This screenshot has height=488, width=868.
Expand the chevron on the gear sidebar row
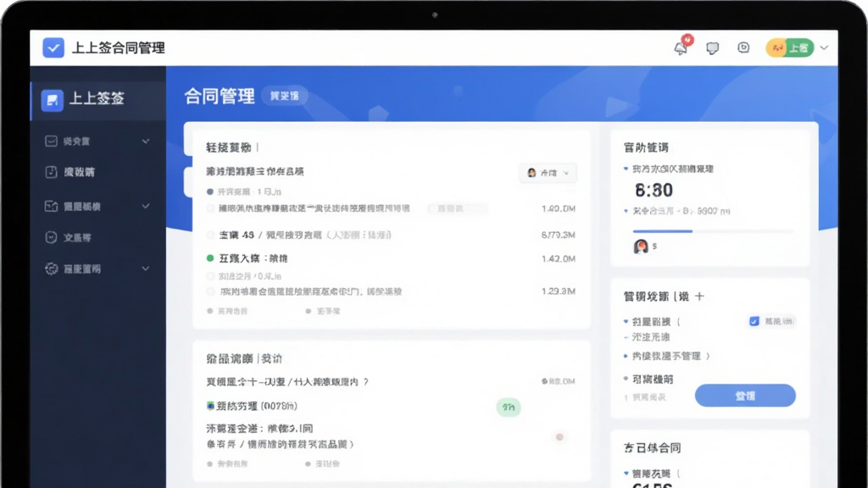click(x=146, y=269)
